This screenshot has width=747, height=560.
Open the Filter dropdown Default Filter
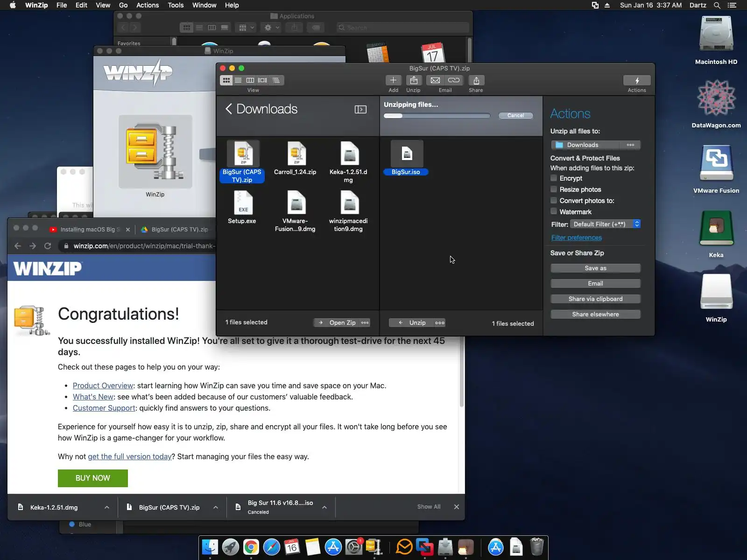click(605, 224)
